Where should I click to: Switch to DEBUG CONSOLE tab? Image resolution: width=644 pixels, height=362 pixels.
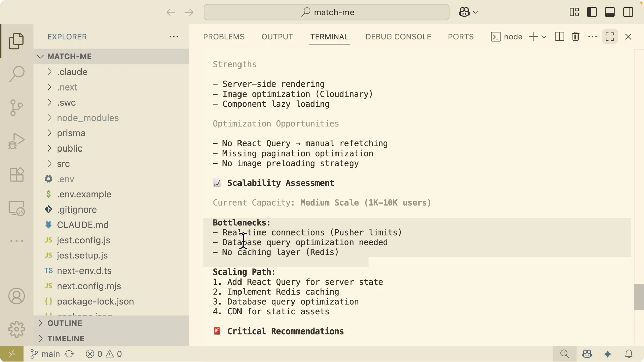(x=398, y=37)
